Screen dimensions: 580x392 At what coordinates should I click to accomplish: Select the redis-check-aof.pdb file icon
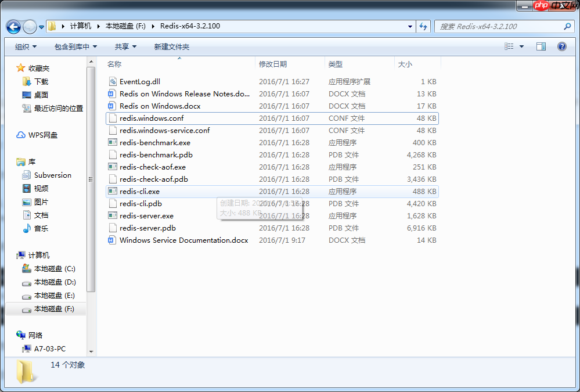(x=113, y=179)
